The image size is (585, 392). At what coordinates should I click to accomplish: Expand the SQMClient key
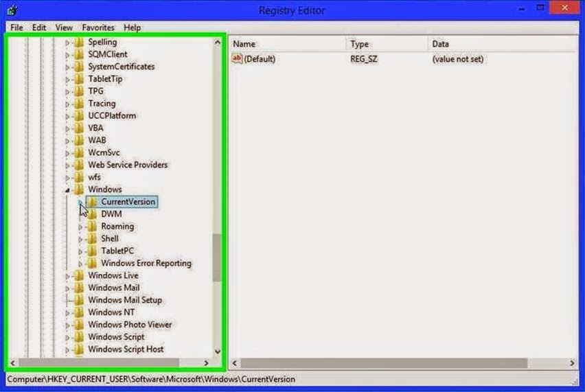tap(67, 55)
